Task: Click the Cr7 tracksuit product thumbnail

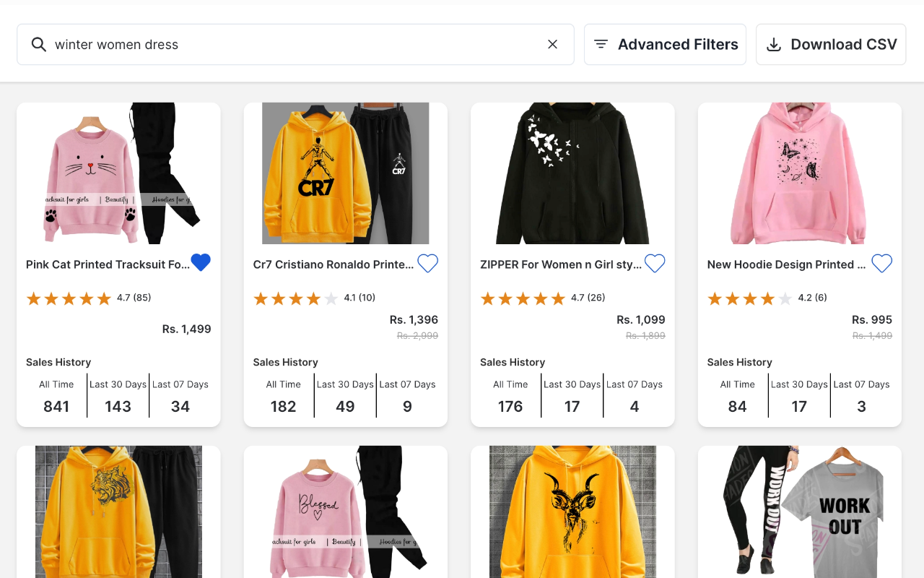Action: tap(345, 173)
